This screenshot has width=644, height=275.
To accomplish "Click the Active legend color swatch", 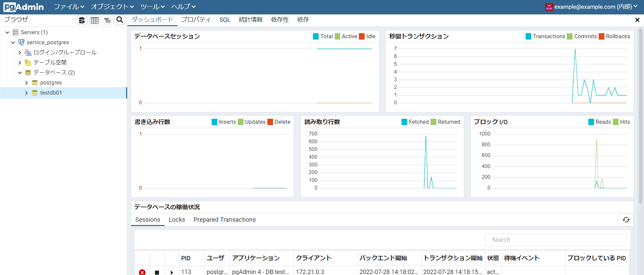I will (x=337, y=36).
